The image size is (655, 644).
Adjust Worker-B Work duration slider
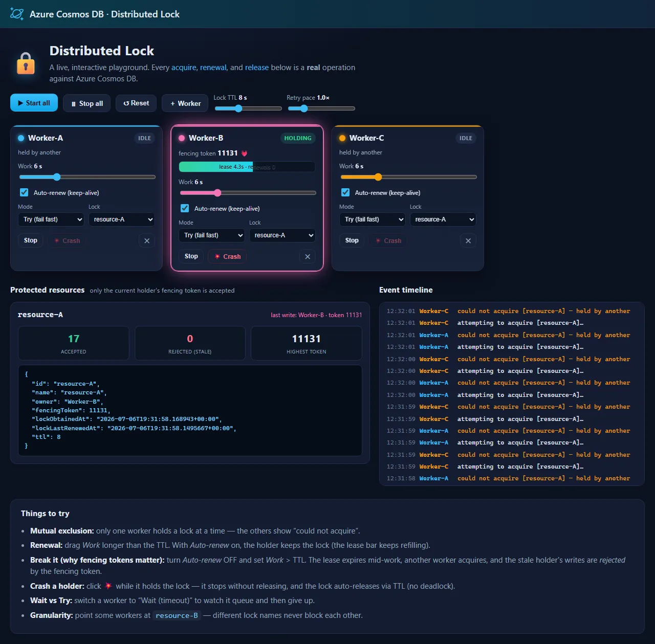248,193
